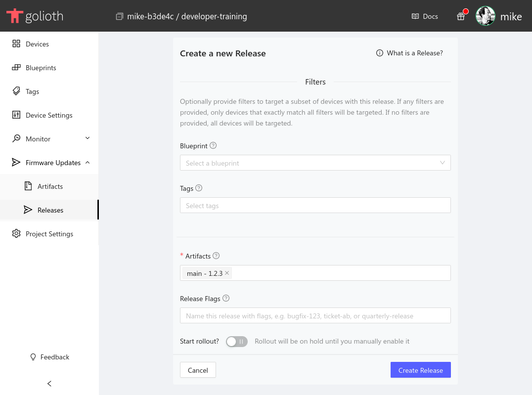Click the Releases paper-plane icon
The width and height of the screenshot is (532, 395).
pos(28,210)
